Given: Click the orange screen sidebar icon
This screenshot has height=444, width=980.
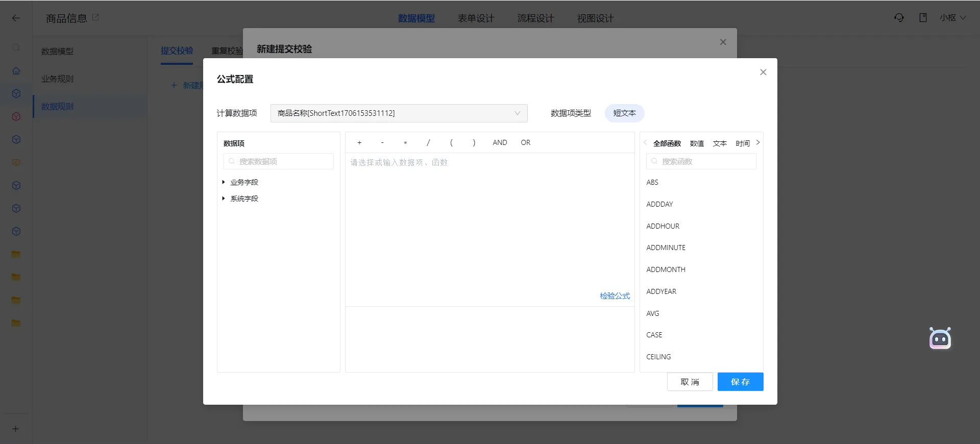Looking at the screenshot, I should click(16, 162).
